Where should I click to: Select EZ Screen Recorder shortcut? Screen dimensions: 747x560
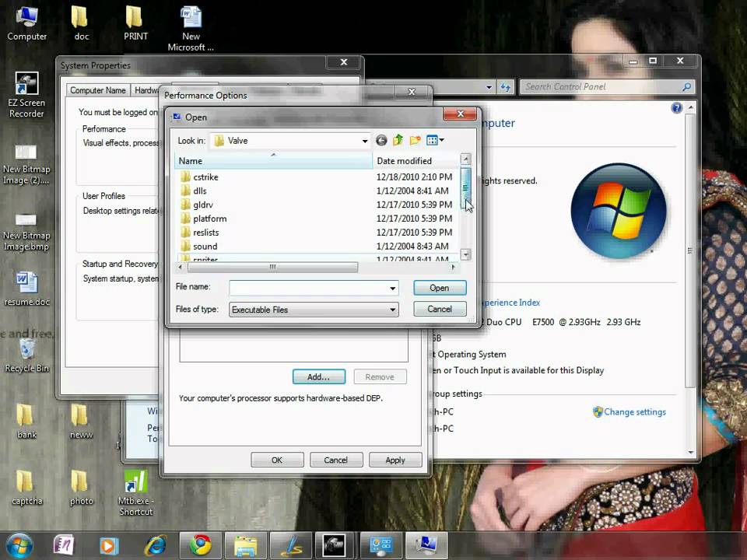[x=26, y=94]
